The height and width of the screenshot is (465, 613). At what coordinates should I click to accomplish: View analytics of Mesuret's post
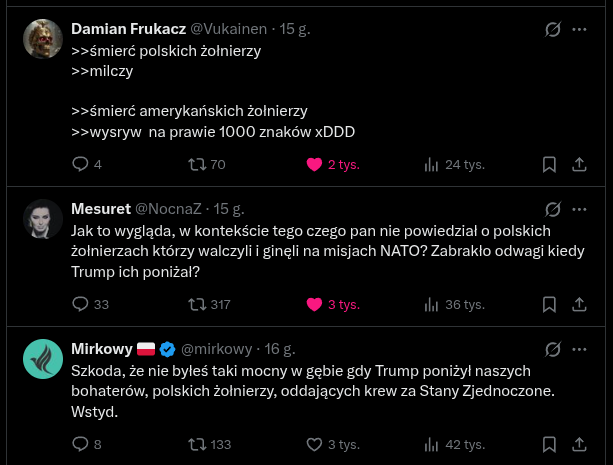pyautogui.click(x=432, y=305)
